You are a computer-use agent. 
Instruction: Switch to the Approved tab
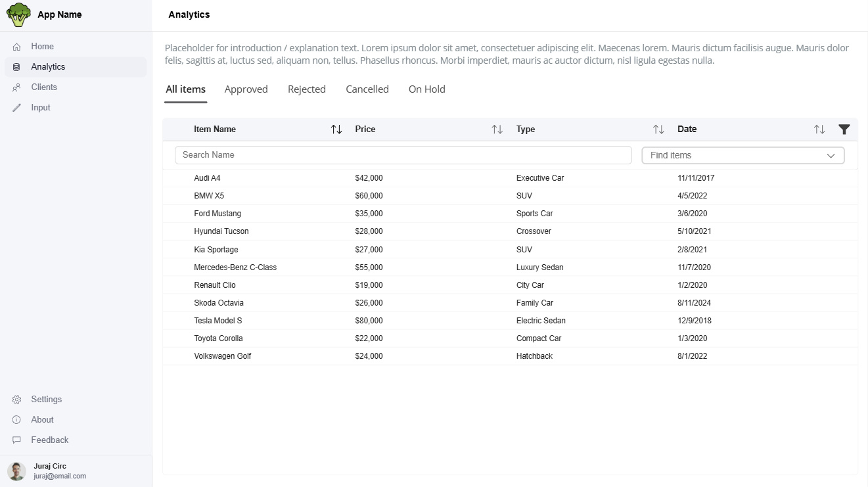click(x=246, y=89)
